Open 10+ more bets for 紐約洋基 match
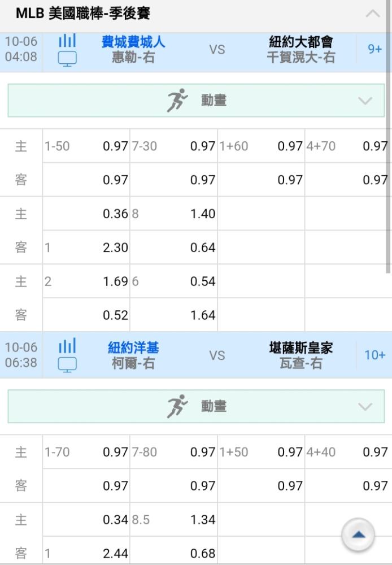Screen dimensions: 392x565 [x=374, y=355]
